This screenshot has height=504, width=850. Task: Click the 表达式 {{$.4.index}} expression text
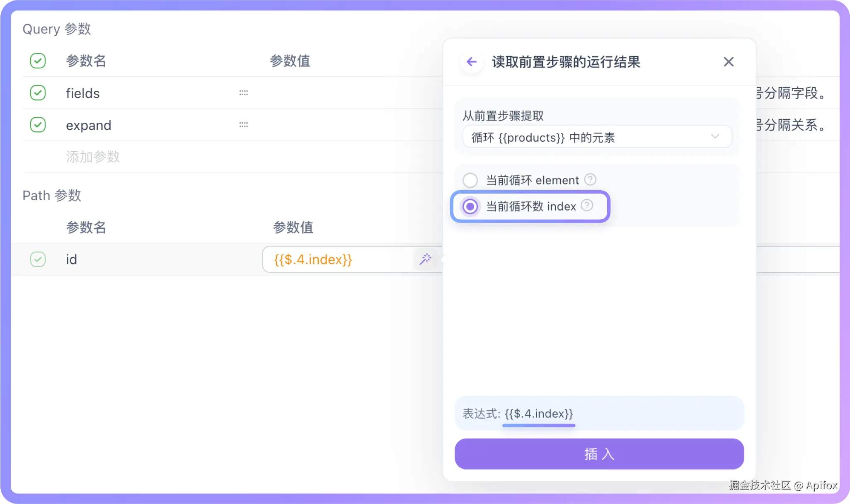click(538, 414)
